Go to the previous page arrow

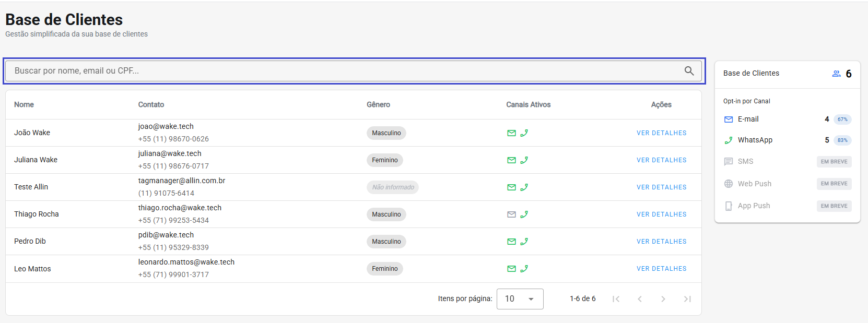point(640,299)
